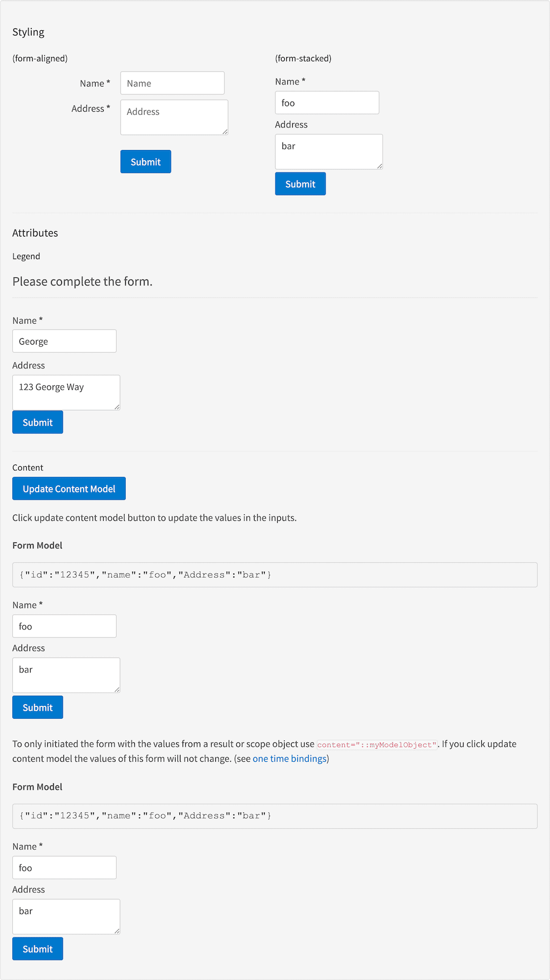Click the second Form Model JSON output box
Screen dimensions: 550x980
pyautogui.click(x=274, y=816)
